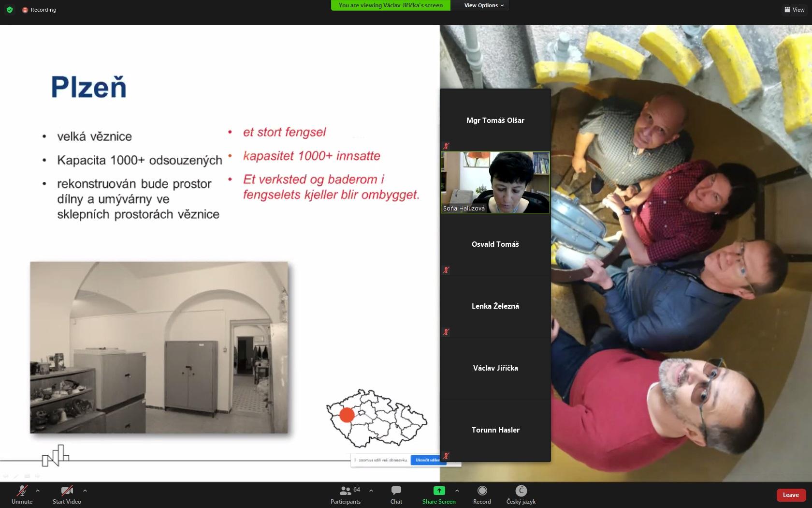Expand audio settings arrow beside Unmute
The height and width of the screenshot is (508, 812).
pos(38,491)
